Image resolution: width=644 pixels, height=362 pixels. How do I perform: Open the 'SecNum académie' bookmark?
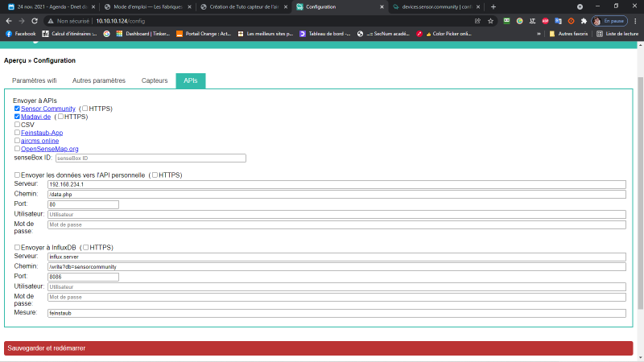pos(383,34)
